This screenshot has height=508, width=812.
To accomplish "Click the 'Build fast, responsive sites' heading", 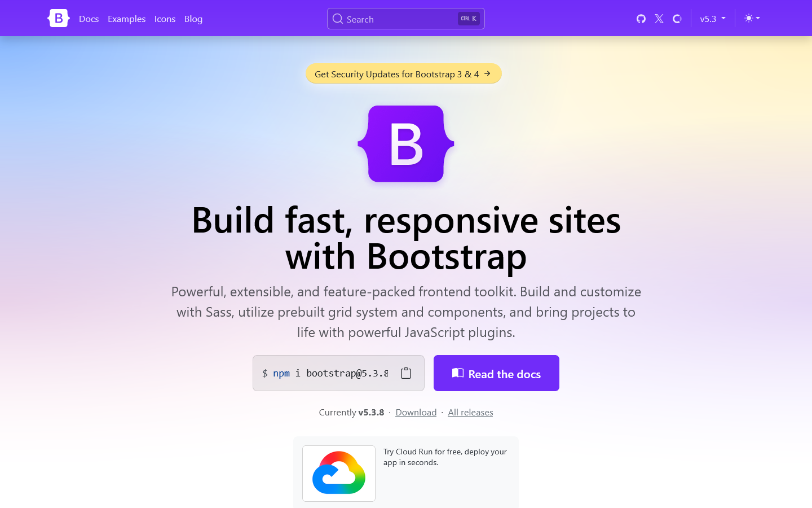I will pos(406,238).
